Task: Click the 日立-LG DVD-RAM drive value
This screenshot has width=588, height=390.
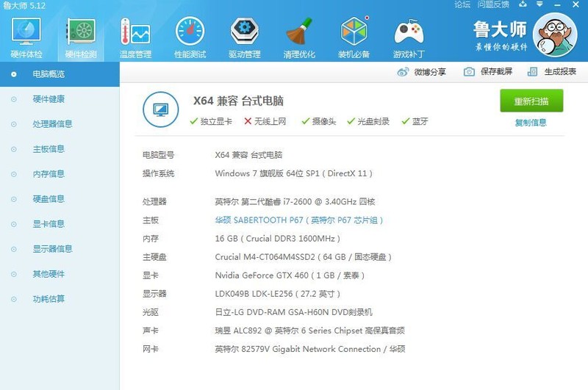Action: [x=293, y=312]
